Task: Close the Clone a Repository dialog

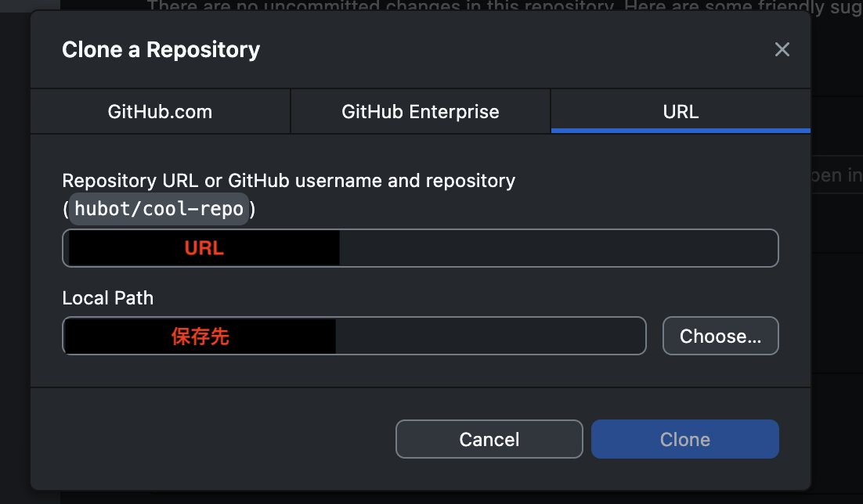Action: 782,50
